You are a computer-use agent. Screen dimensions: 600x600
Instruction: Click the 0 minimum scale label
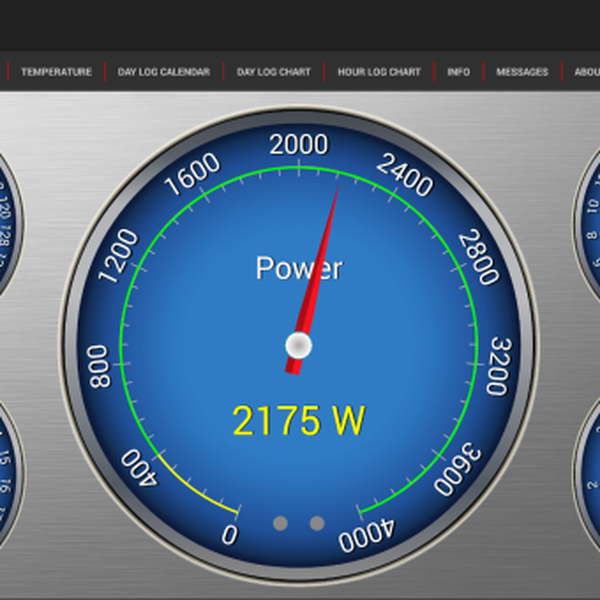[x=230, y=535]
